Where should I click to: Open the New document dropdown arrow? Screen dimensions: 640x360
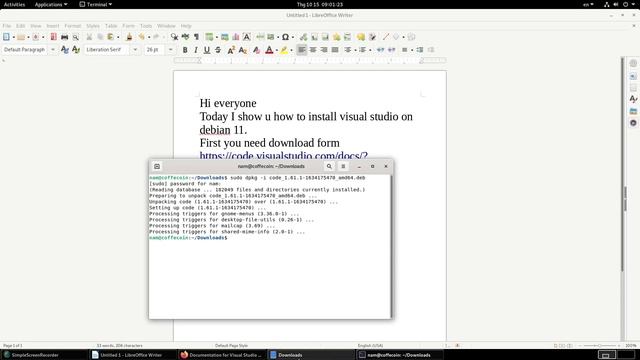(13, 38)
